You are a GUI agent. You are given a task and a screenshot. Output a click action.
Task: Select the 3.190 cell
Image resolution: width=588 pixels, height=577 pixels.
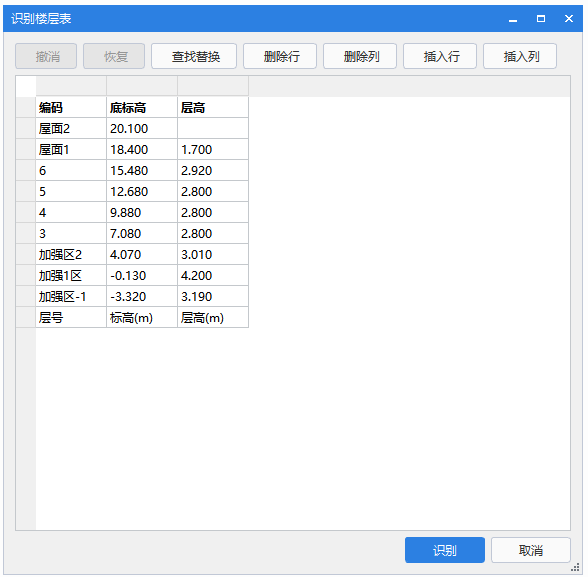[213, 296]
